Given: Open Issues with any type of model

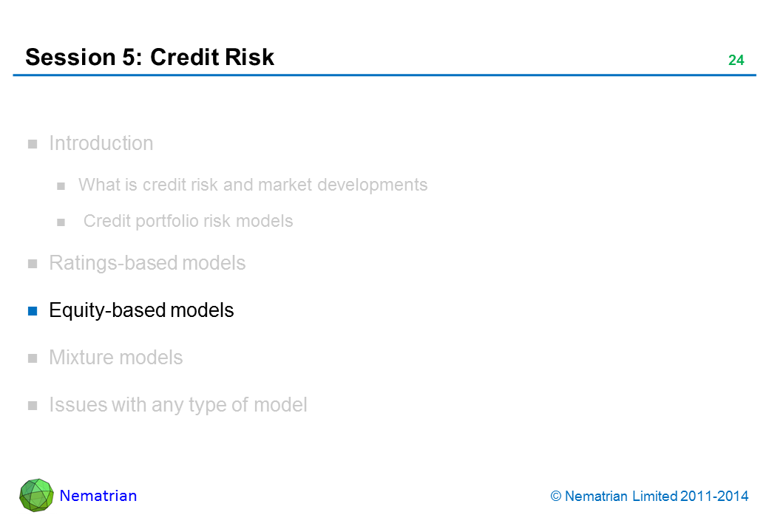Looking at the screenshot, I should tap(177, 405).
